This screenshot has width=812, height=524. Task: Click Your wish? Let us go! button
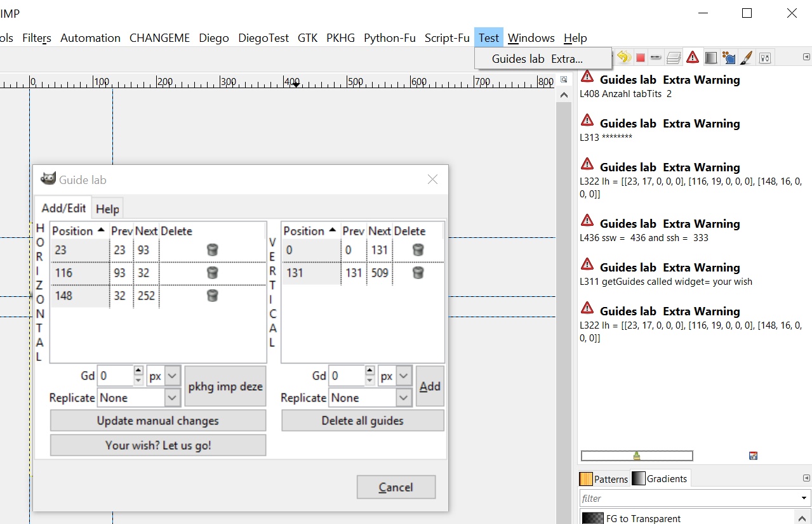click(158, 445)
